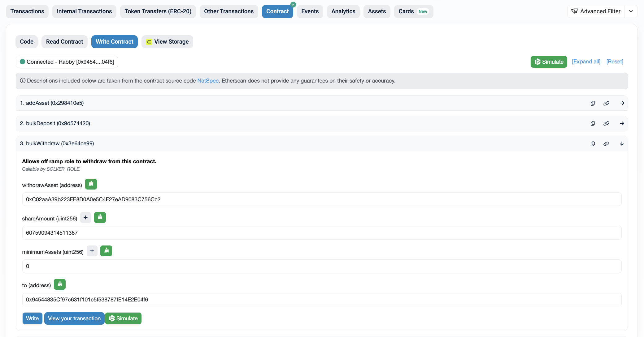Image resolution: width=644 pixels, height=337 pixels.
Task: Open the Advanced Filter dropdown chevron
Action: click(x=631, y=11)
